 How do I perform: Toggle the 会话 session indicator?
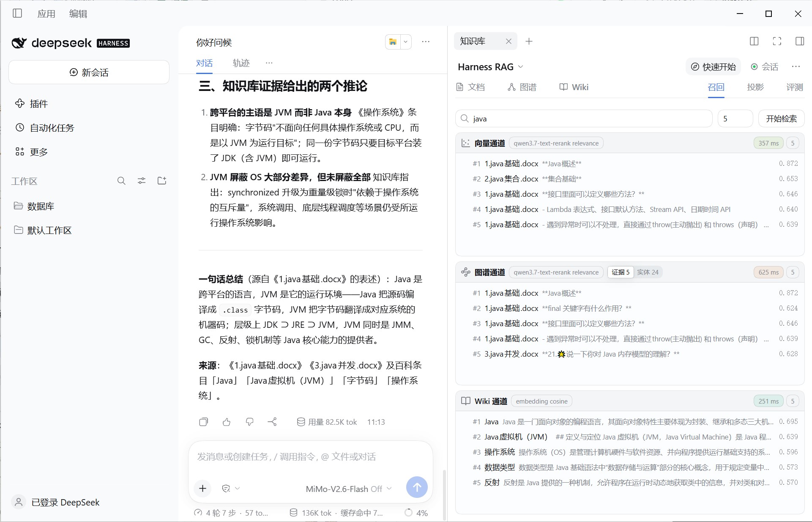[x=764, y=67]
